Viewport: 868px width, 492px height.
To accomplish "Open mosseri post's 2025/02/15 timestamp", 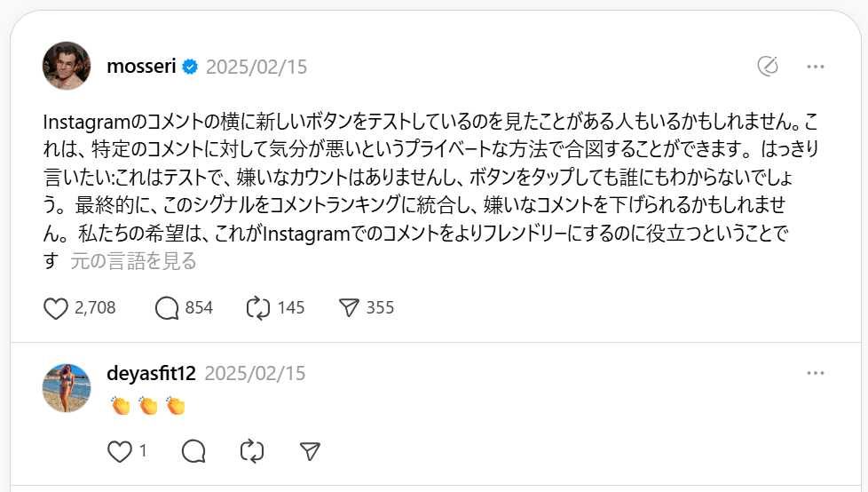I will point(256,67).
